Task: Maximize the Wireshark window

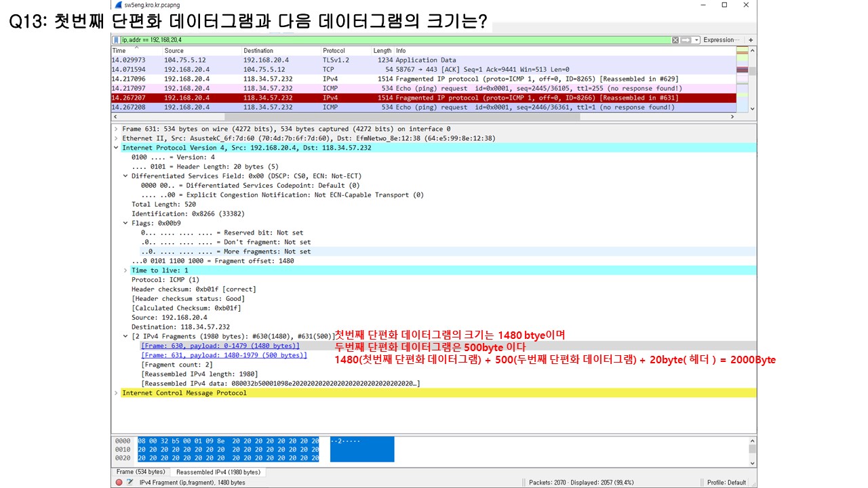Action: 724,5
